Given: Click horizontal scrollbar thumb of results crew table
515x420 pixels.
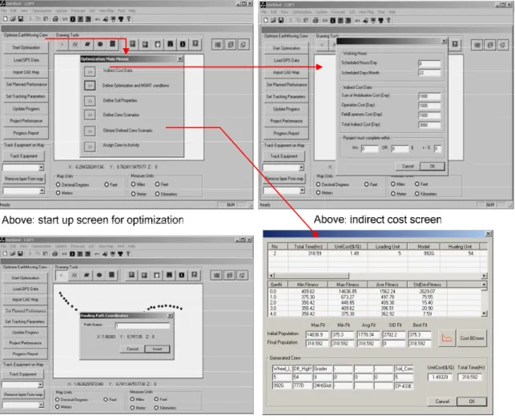Looking at the screenshot, I should (x=312, y=276).
